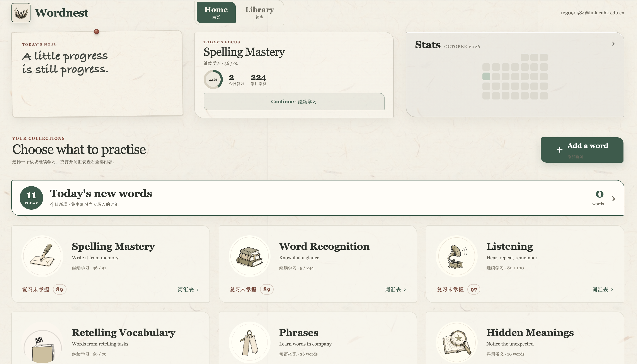Click the Add a word button
The width and height of the screenshot is (637, 364).
click(582, 150)
